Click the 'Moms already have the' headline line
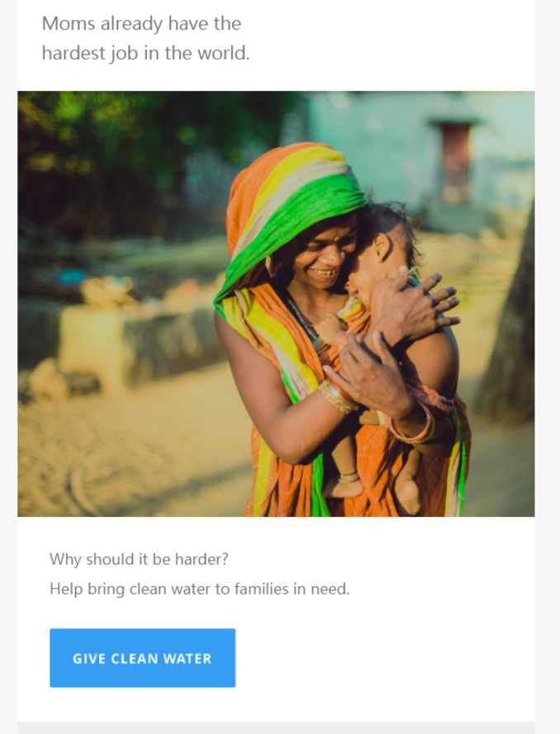 point(141,23)
